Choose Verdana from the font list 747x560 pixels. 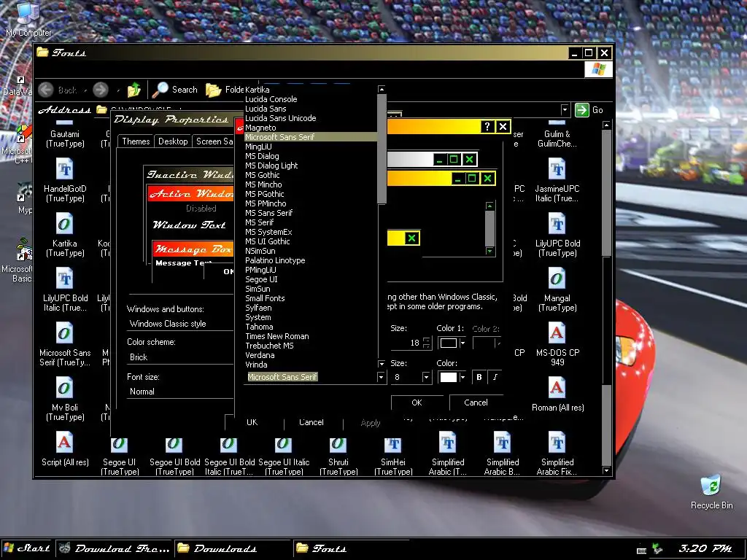pyautogui.click(x=311, y=355)
